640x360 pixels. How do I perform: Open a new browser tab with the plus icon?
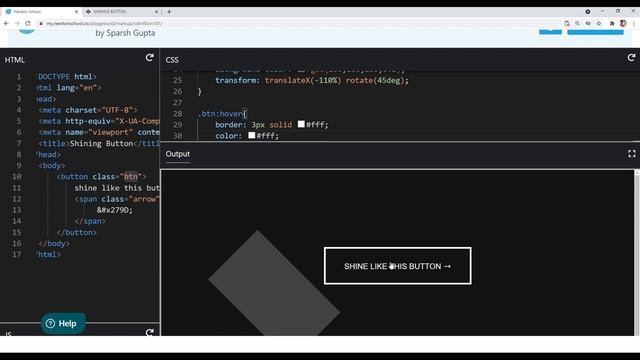click(169, 12)
